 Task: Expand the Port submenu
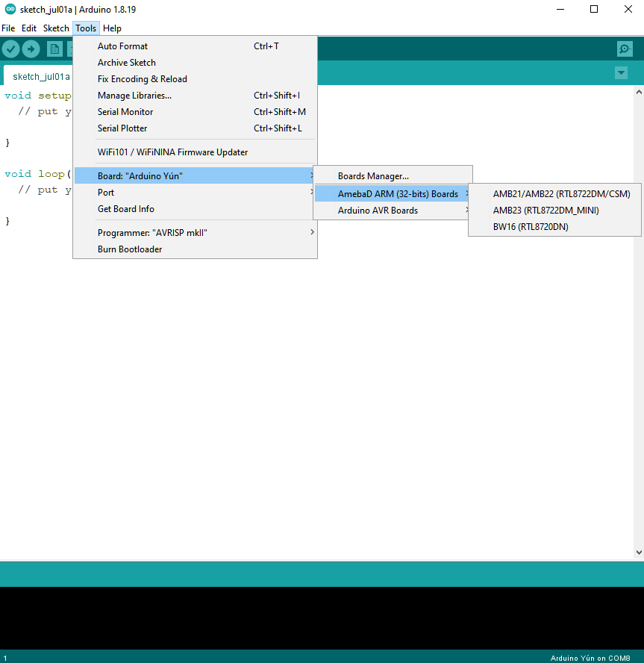tap(195, 193)
